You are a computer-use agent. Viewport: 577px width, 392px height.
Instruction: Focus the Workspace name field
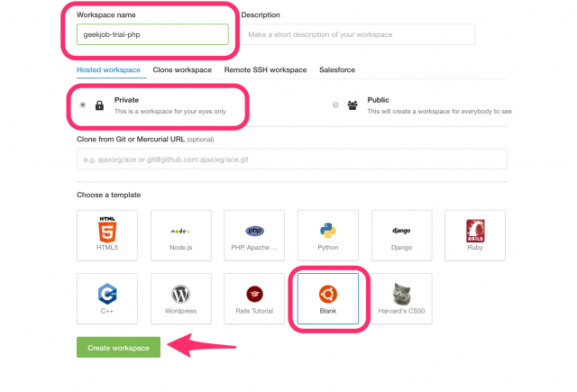152,34
